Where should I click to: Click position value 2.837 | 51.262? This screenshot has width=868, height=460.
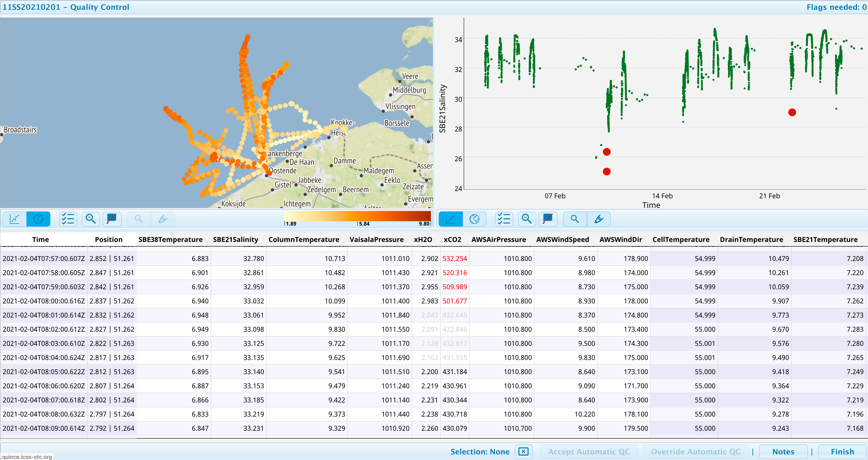coord(112,301)
